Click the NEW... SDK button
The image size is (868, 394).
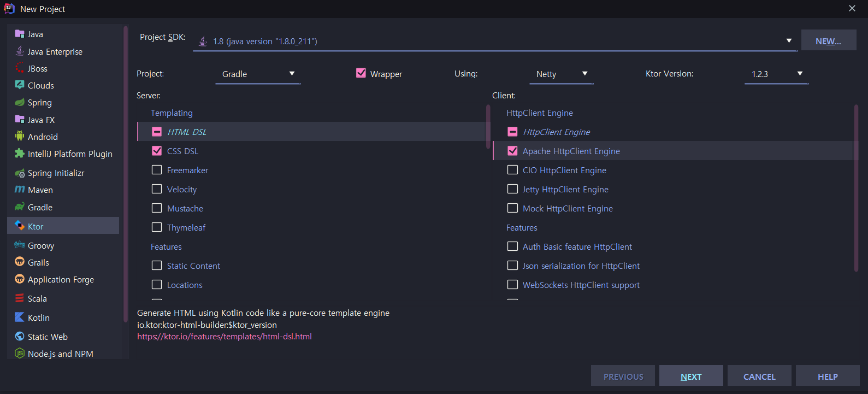tap(828, 41)
